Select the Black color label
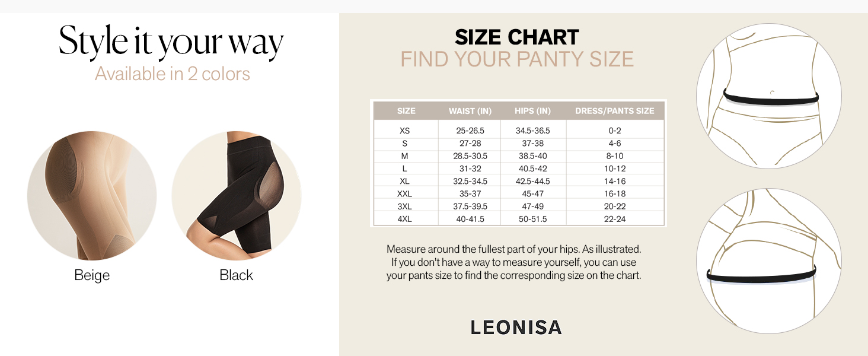Viewport: 868px width, 356px height. [236, 275]
